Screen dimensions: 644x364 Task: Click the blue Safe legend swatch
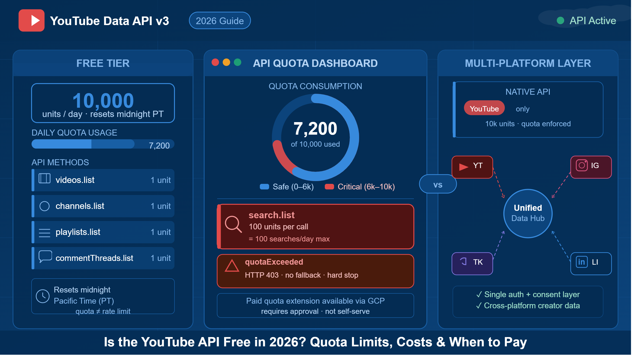point(264,187)
